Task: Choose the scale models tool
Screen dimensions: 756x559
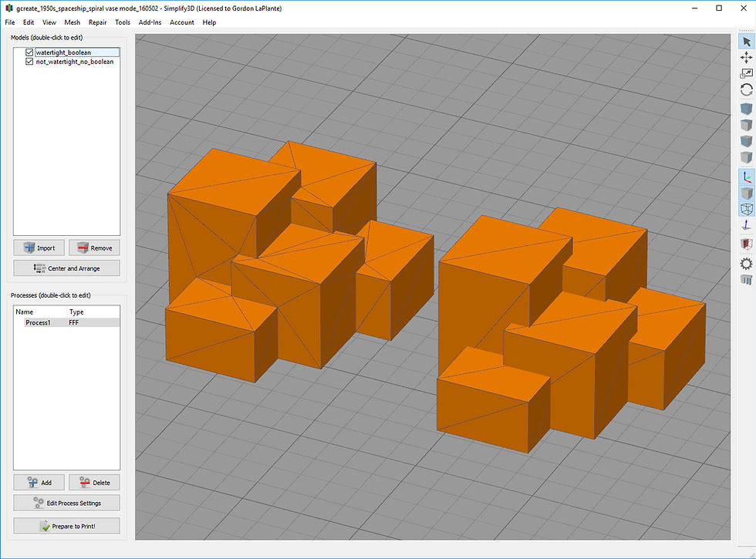Action: pyautogui.click(x=747, y=73)
